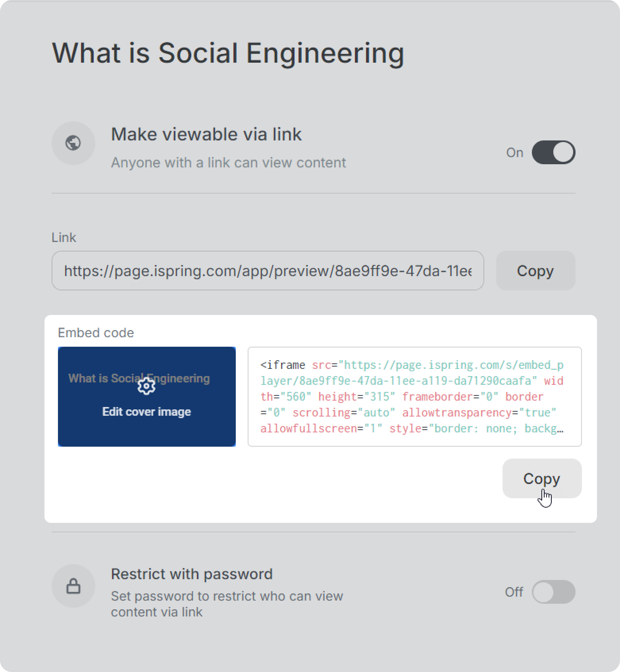Copy the embed code
This screenshot has width=620, height=672.
click(542, 478)
